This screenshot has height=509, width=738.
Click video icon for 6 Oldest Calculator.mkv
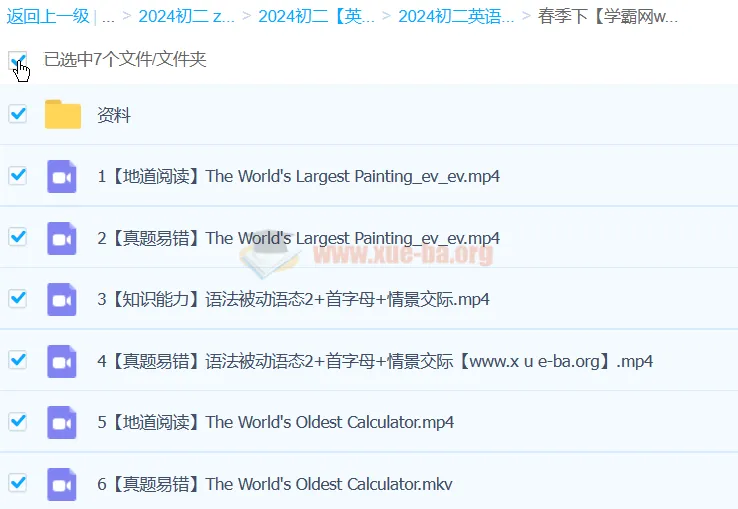[x=62, y=484]
